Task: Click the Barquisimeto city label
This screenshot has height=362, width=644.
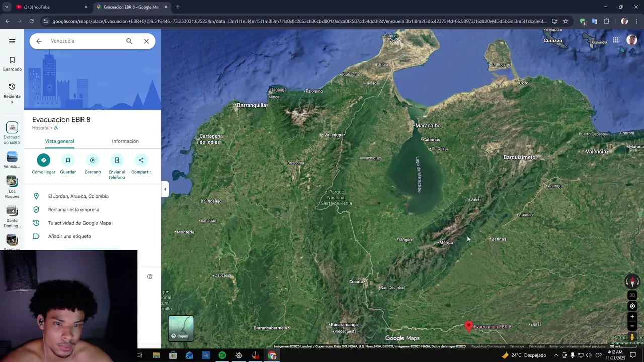Action: coord(520,157)
